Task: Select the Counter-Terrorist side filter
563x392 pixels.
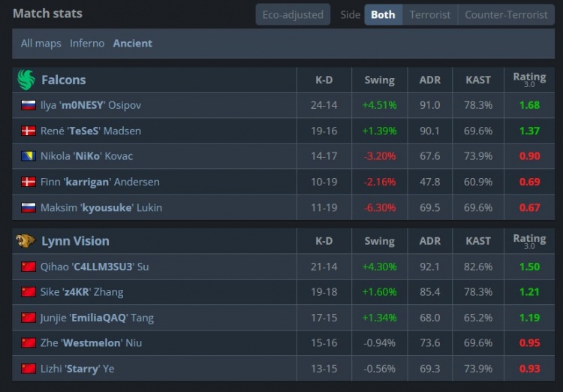Action: coord(506,14)
